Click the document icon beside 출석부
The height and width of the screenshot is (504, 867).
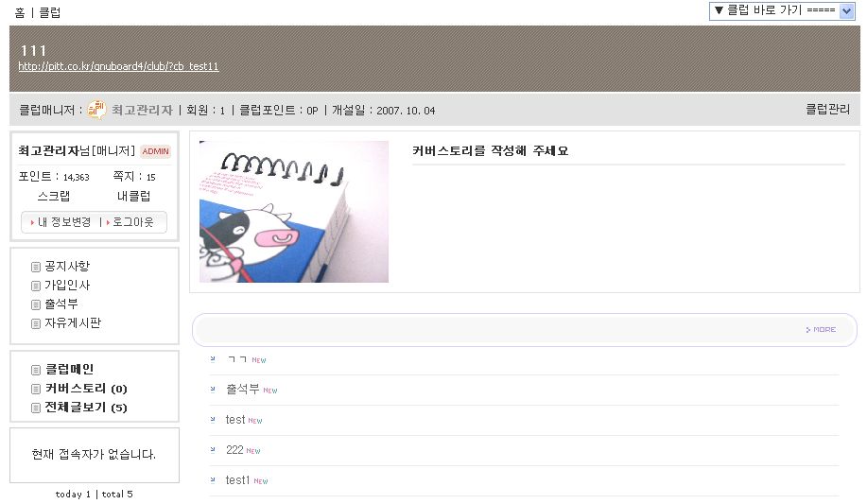(x=36, y=304)
